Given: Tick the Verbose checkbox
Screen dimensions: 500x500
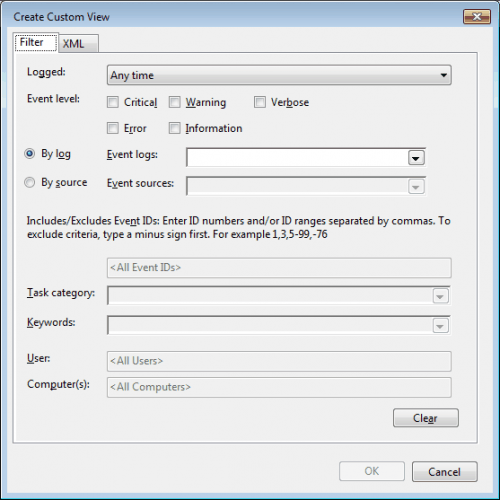Looking at the screenshot, I should tap(260, 102).
